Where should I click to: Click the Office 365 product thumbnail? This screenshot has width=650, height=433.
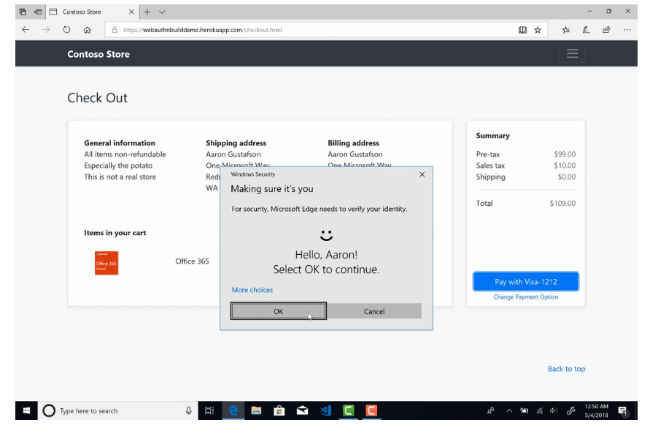(107, 263)
